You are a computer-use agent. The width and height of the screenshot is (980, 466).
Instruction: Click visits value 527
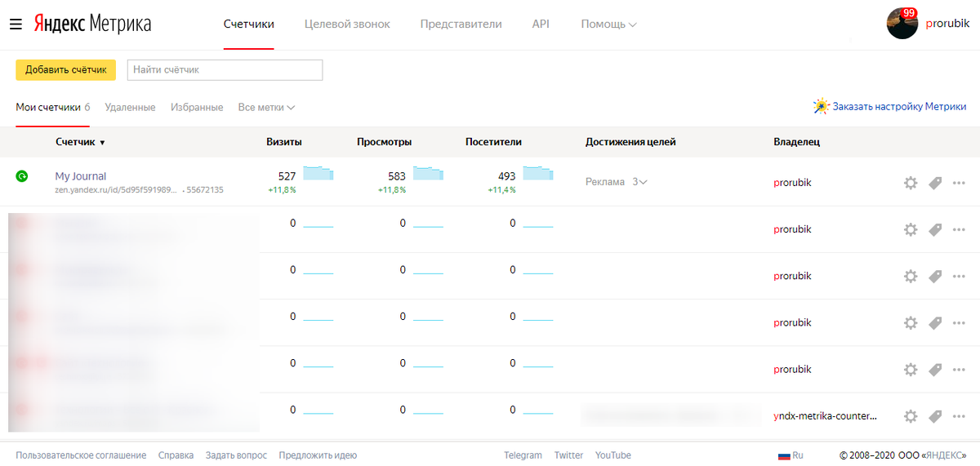pos(287,176)
